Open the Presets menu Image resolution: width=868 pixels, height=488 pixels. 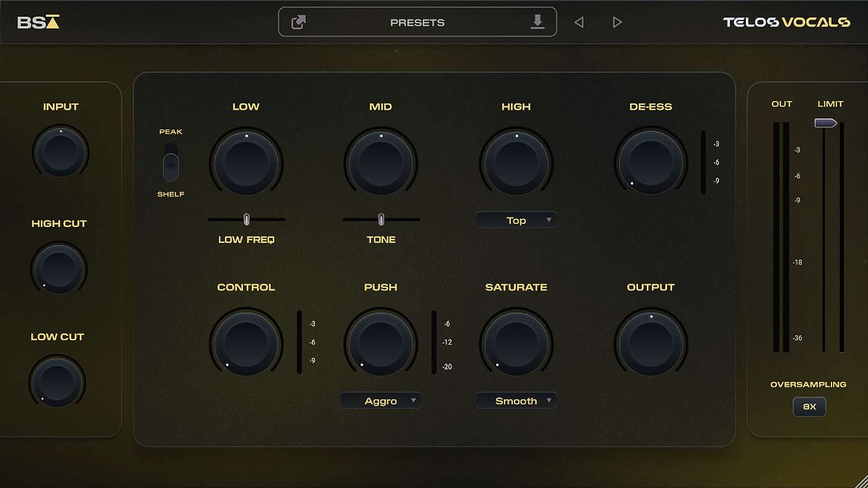coord(417,22)
